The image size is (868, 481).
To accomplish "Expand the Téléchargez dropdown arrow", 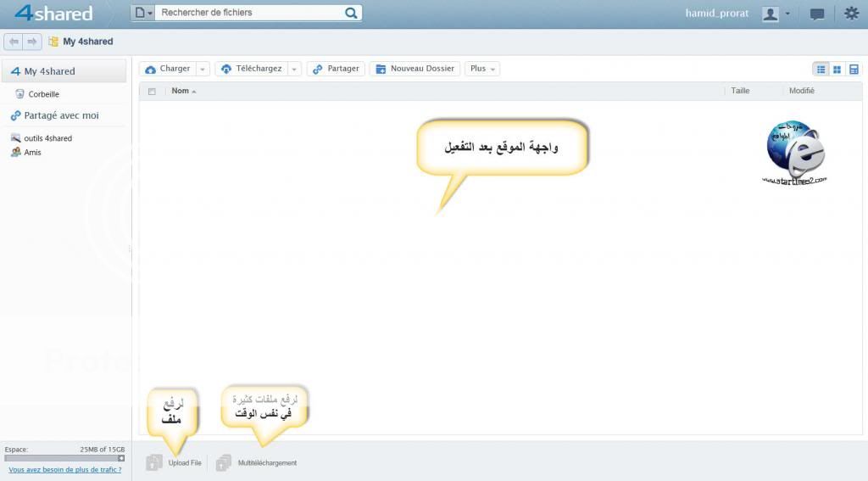I will click(294, 69).
